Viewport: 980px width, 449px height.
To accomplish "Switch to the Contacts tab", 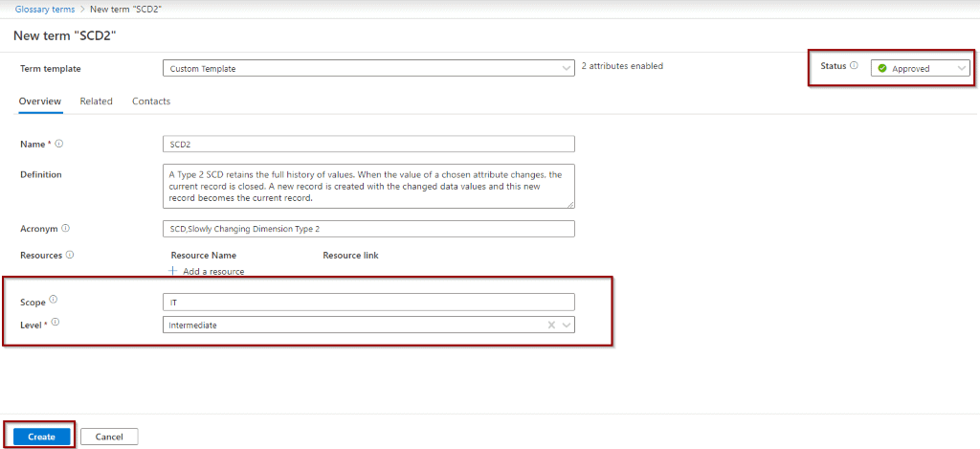I will pyautogui.click(x=151, y=101).
